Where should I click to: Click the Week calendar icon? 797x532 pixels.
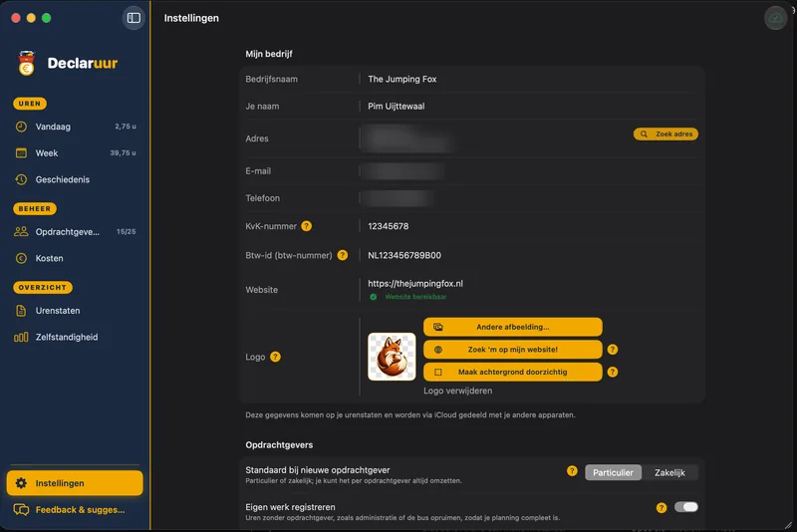tap(21, 153)
